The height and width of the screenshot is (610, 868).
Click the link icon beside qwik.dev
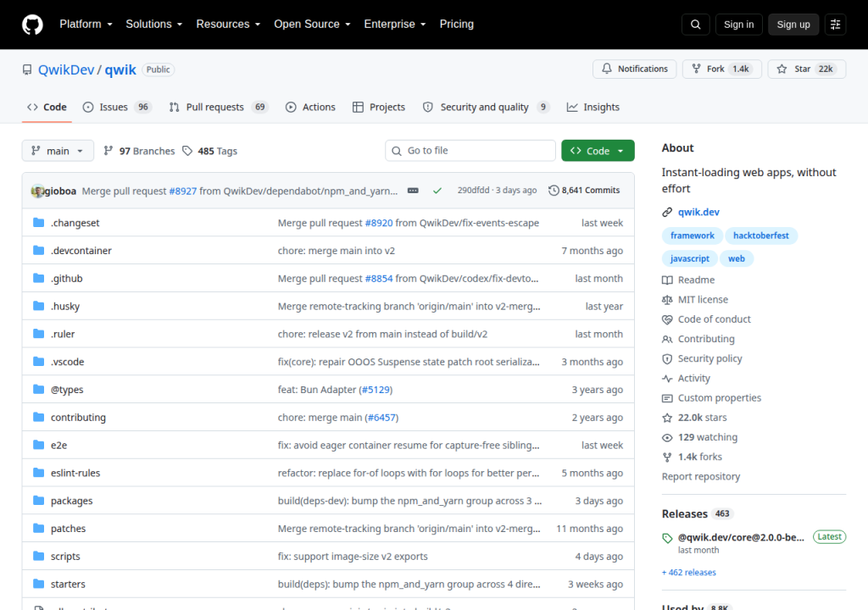pyautogui.click(x=667, y=212)
